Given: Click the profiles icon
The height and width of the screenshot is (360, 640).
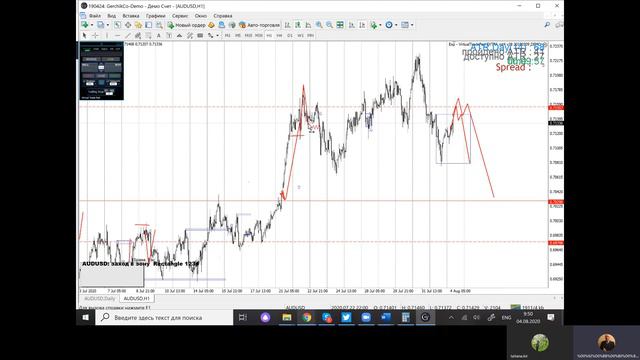Looking at the screenshot, I should click(101, 25).
